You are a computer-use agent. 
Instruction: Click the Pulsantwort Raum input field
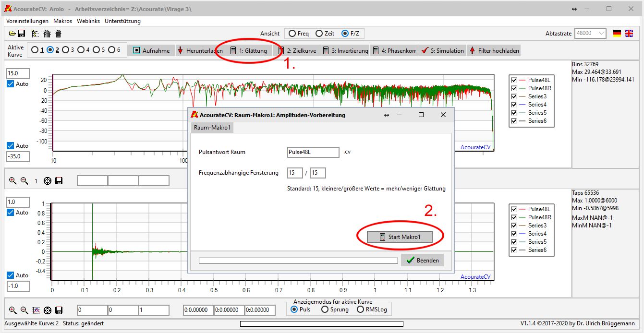[x=313, y=152]
